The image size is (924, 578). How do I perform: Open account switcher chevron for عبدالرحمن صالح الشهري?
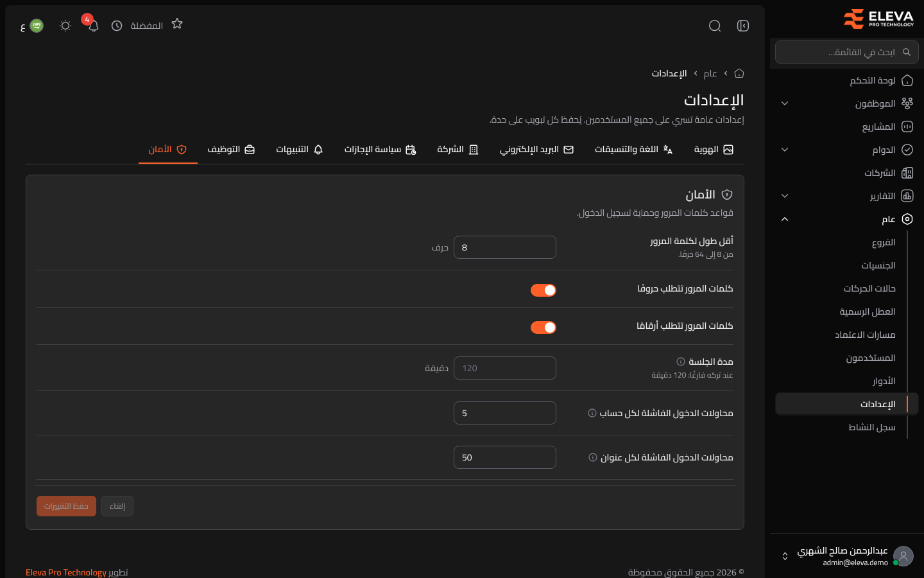click(x=785, y=556)
